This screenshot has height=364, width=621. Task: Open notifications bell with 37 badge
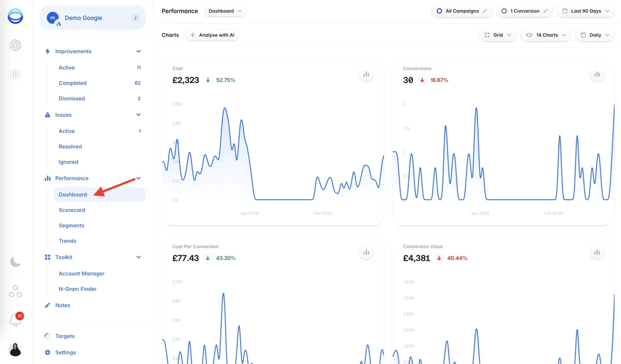(16, 320)
